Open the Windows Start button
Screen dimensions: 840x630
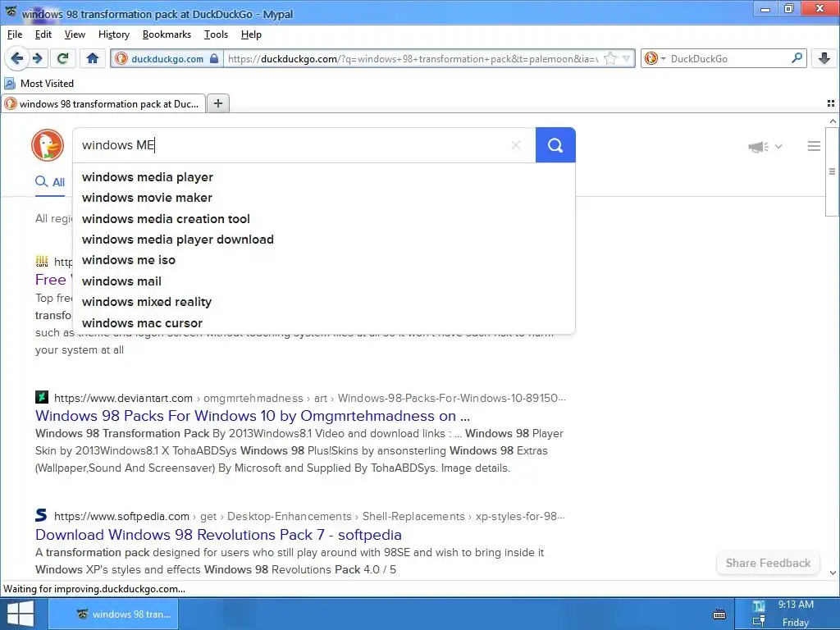pyautogui.click(x=21, y=614)
